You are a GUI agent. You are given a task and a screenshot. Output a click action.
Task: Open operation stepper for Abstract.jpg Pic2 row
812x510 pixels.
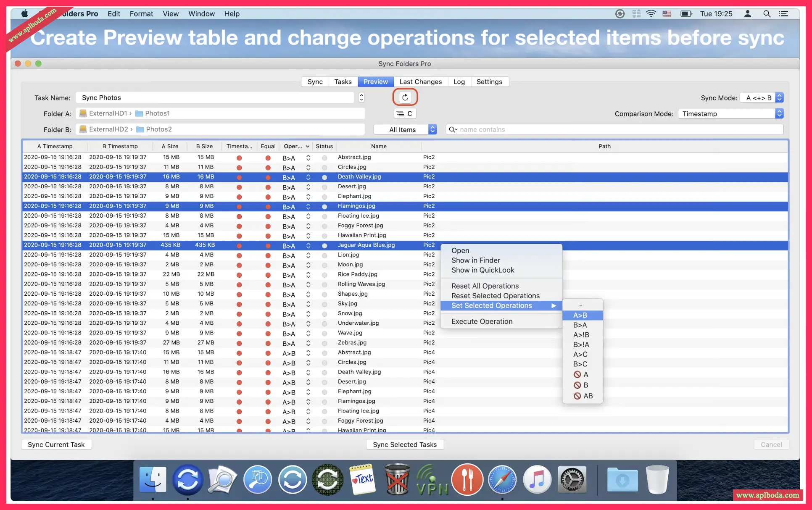tap(308, 158)
